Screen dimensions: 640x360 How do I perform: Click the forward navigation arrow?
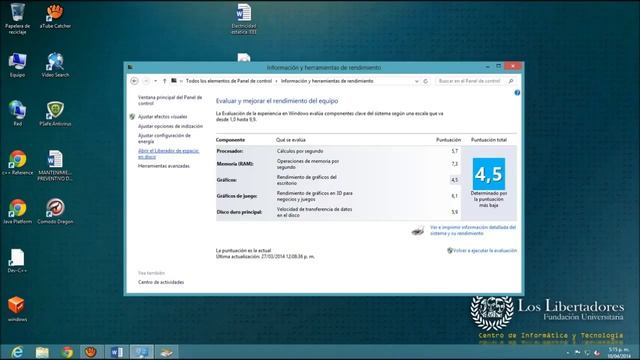click(146, 81)
